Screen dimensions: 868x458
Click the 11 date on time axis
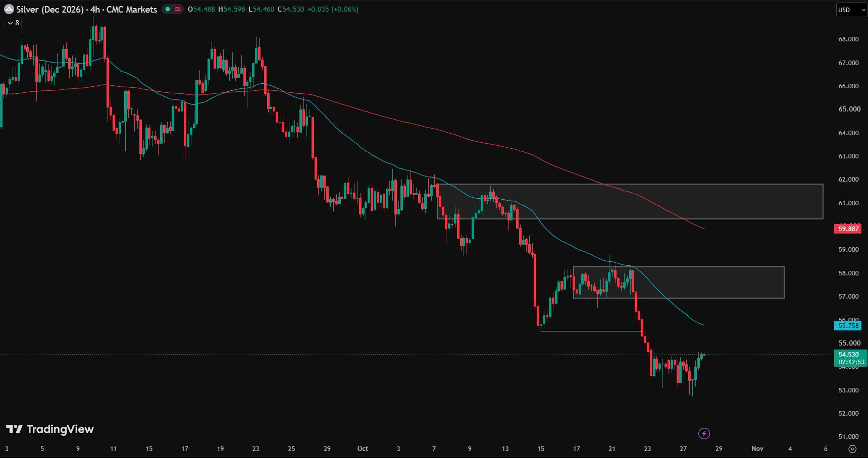pyautogui.click(x=114, y=448)
